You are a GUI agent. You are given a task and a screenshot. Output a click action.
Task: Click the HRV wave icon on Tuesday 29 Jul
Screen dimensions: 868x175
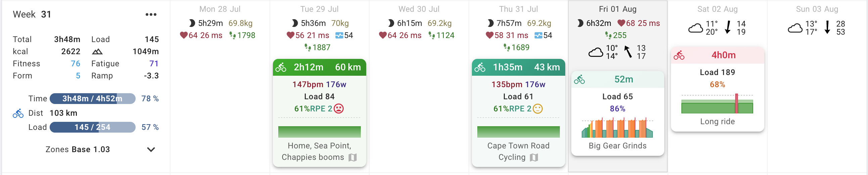click(339, 35)
